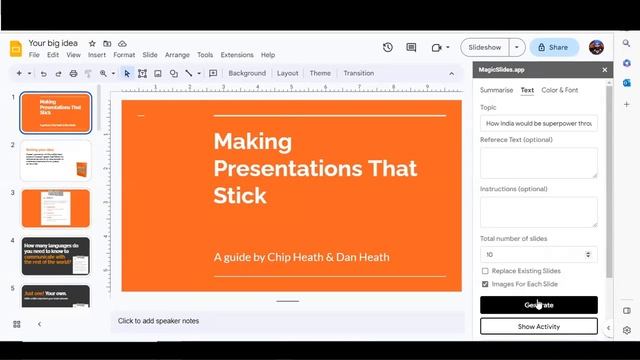Close the MagicSlides.app panel

click(x=604, y=70)
